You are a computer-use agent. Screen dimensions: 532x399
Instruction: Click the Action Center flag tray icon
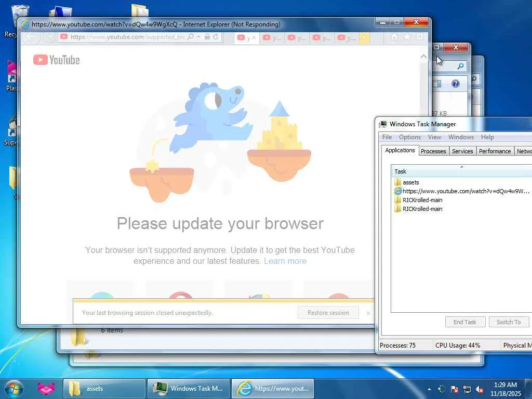tap(454, 389)
